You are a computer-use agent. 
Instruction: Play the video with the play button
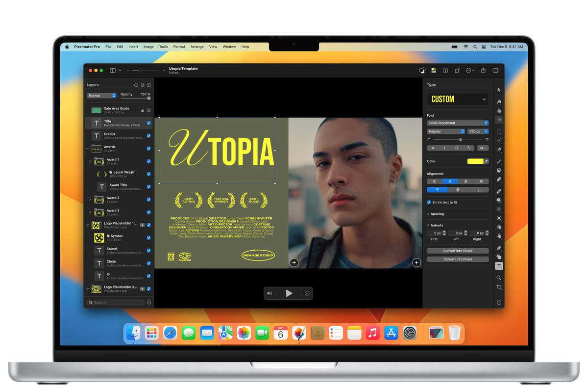point(289,293)
